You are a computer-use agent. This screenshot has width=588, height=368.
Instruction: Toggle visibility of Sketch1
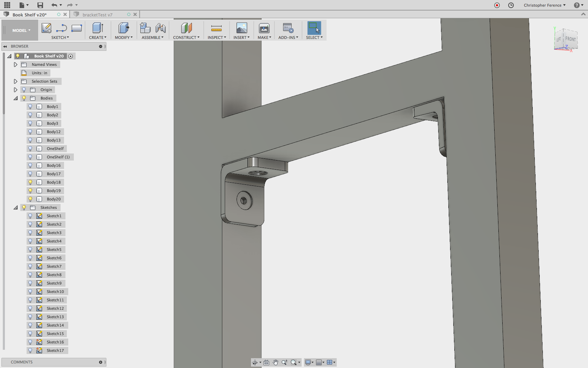pos(30,216)
